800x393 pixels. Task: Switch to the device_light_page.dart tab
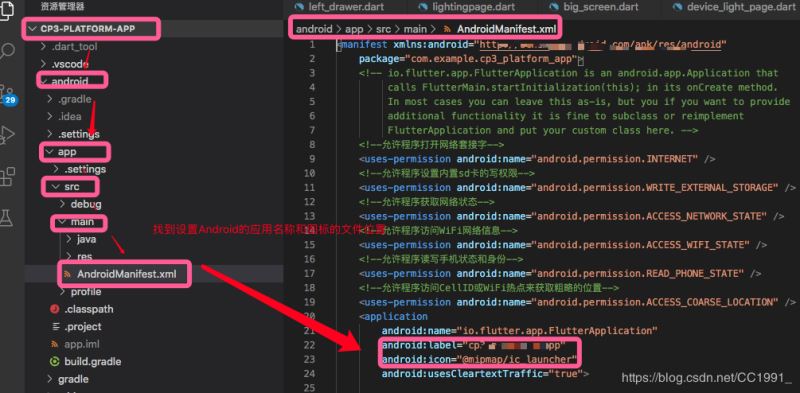tap(740, 7)
